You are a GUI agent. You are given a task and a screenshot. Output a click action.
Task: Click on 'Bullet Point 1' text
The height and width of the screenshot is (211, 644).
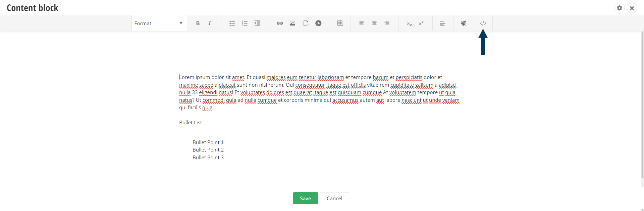click(208, 142)
